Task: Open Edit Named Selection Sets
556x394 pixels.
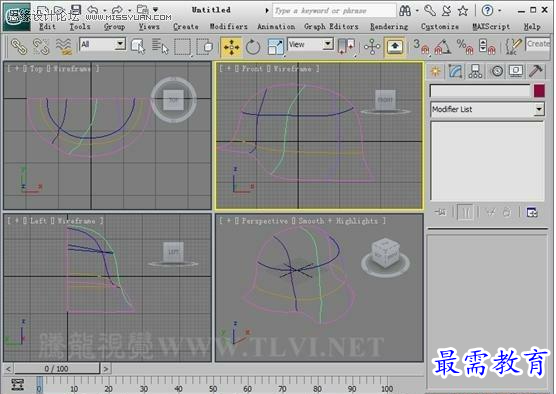Action: point(513,46)
